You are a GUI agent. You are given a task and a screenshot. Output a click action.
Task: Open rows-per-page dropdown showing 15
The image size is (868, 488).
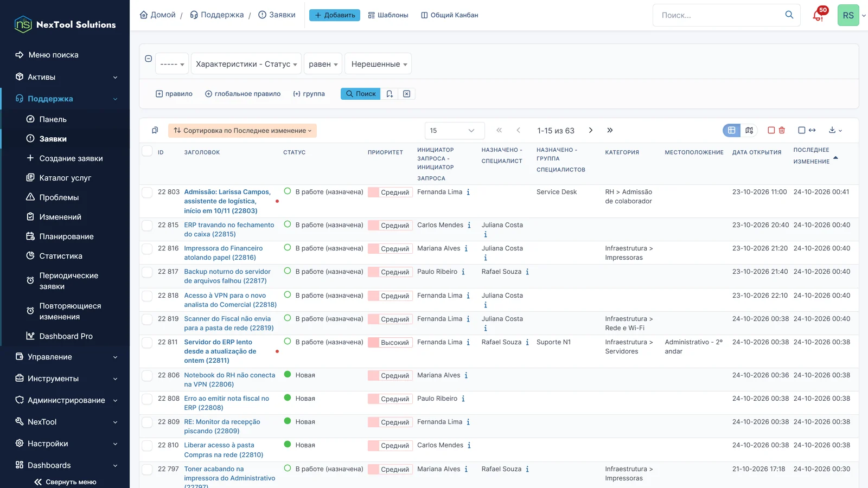(x=452, y=131)
